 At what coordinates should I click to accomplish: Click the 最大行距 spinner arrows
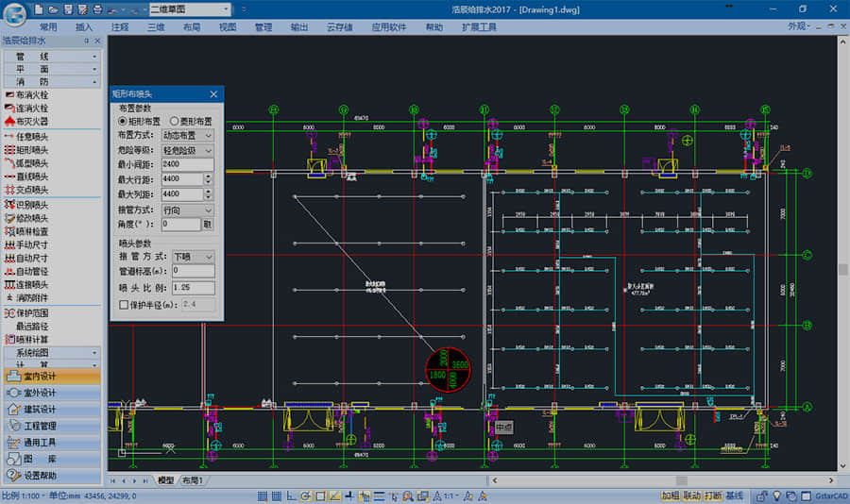pos(208,179)
